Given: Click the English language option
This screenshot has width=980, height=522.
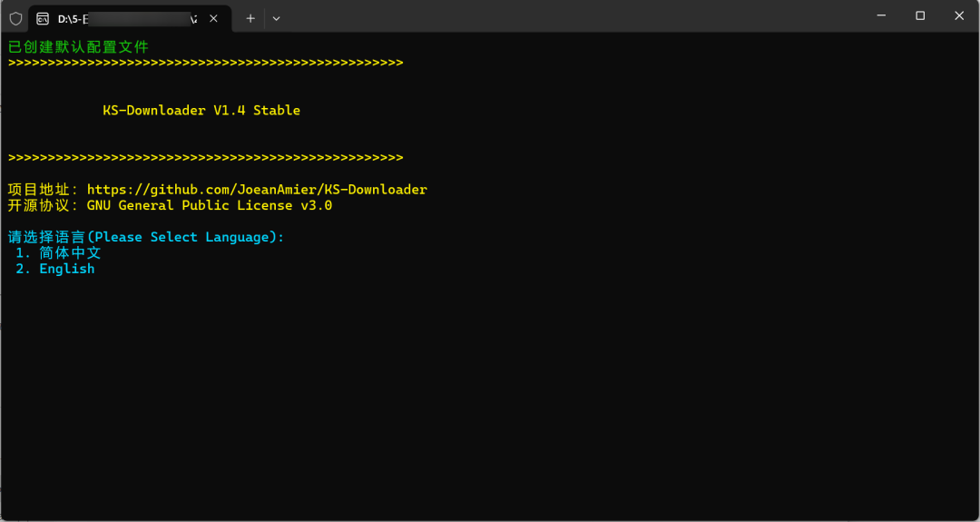Looking at the screenshot, I should (66, 269).
